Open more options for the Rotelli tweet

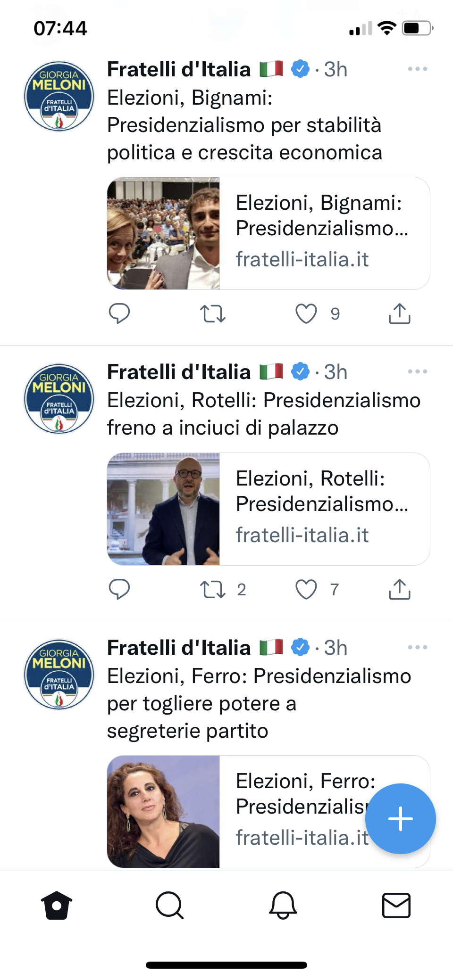coord(417,372)
